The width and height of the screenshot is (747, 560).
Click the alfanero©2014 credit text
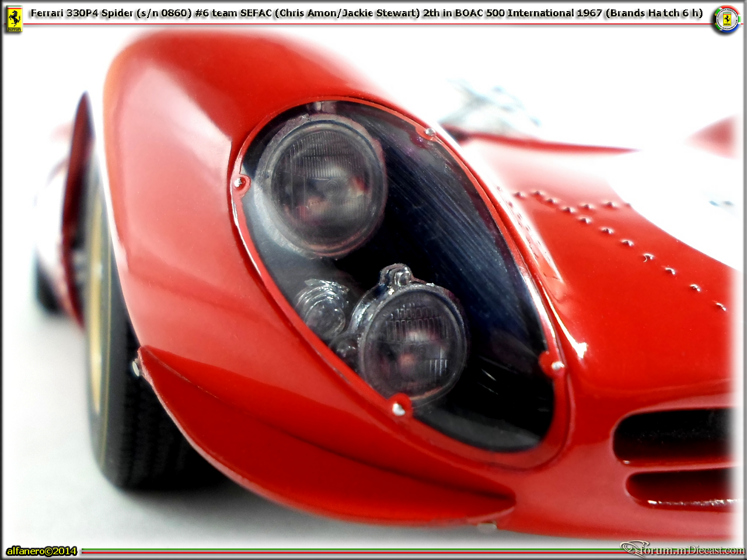(x=41, y=551)
